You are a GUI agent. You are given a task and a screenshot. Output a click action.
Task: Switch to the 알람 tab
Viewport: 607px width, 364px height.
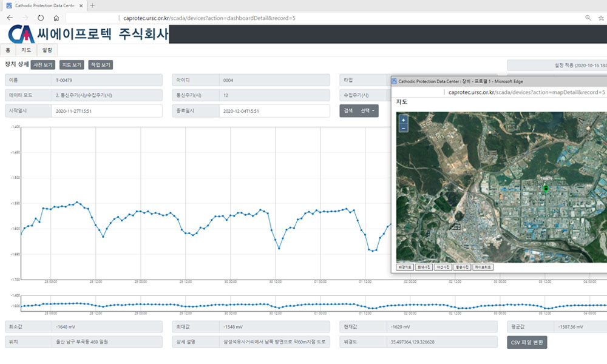47,50
